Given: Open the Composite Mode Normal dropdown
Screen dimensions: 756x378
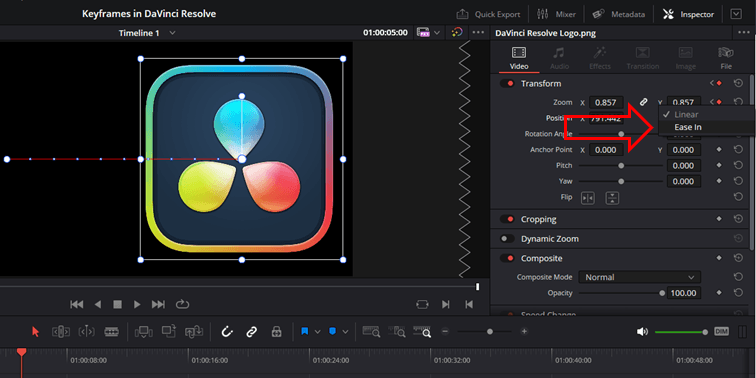Looking at the screenshot, I should (640, 277).
